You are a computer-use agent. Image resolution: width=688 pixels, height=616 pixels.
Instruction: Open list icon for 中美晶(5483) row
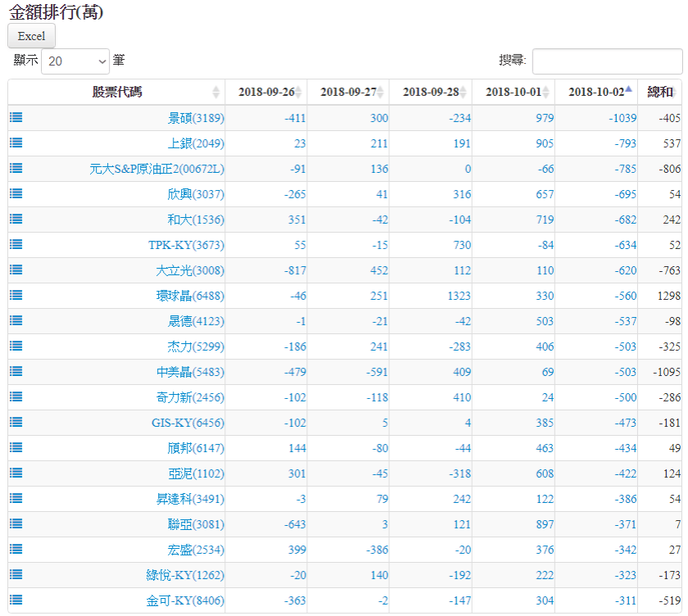16,371
